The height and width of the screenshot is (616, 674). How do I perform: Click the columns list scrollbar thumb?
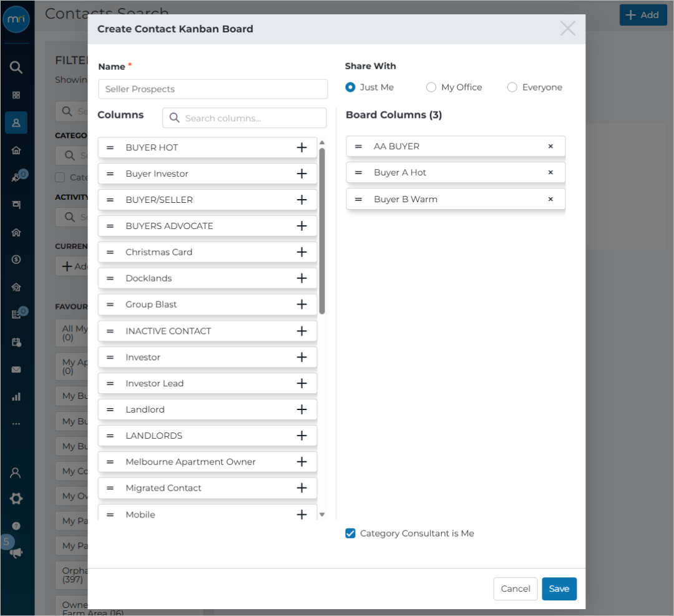pos(322,231)
